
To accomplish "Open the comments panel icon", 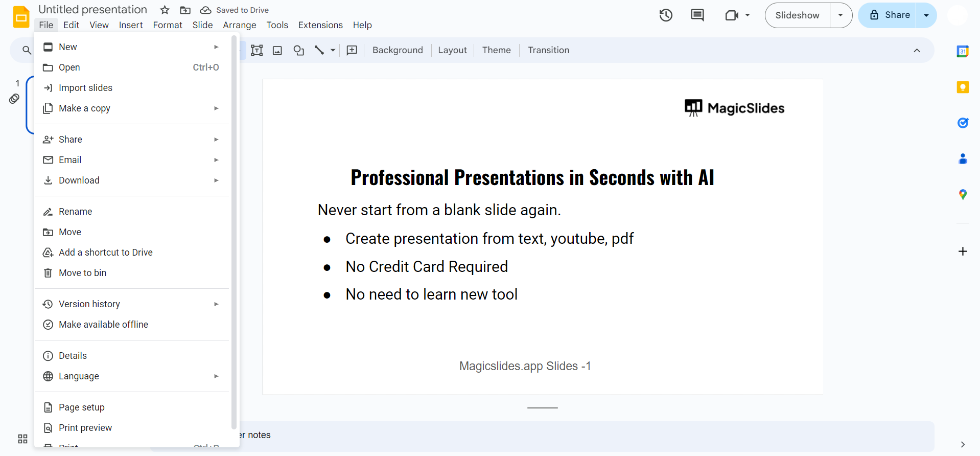I will click(x=697, y=15).
